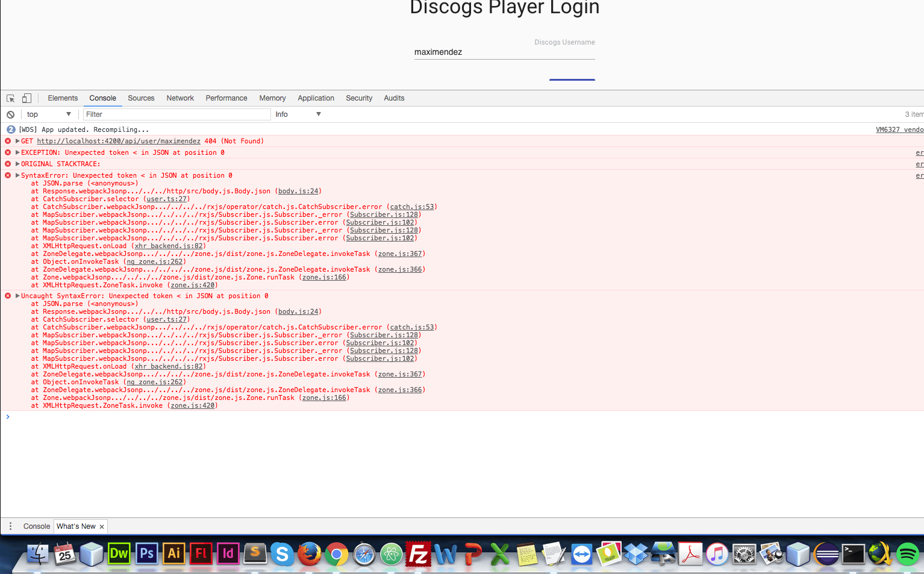
Task: Switch to the Sources tab
Action: 141,98
